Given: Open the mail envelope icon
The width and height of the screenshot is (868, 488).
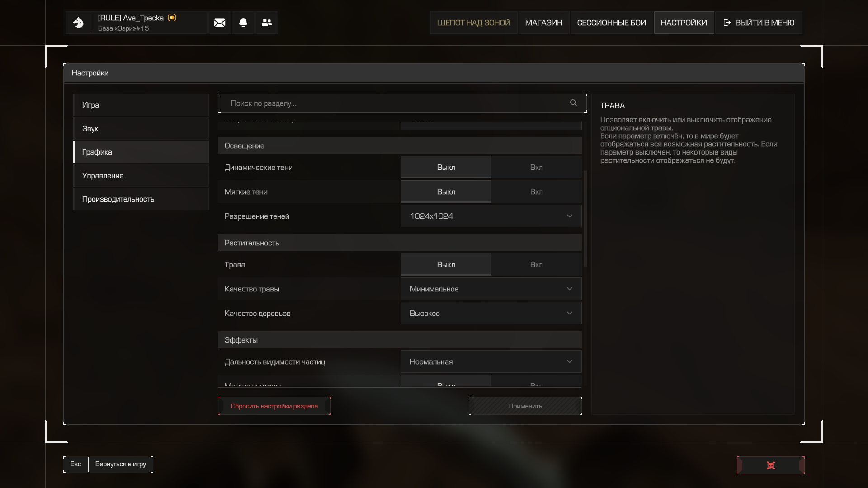Looking at the screenshot, I should (x=220, y=23).
